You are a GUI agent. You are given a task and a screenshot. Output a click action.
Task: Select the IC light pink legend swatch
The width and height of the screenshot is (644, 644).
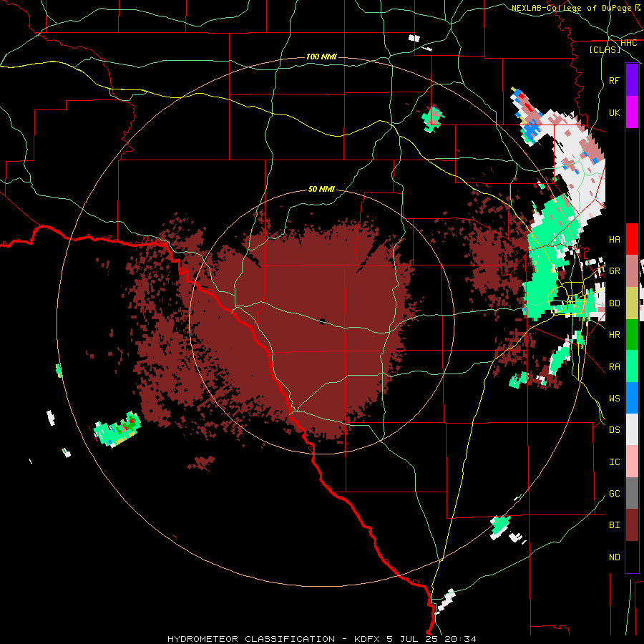pos(632,462)
